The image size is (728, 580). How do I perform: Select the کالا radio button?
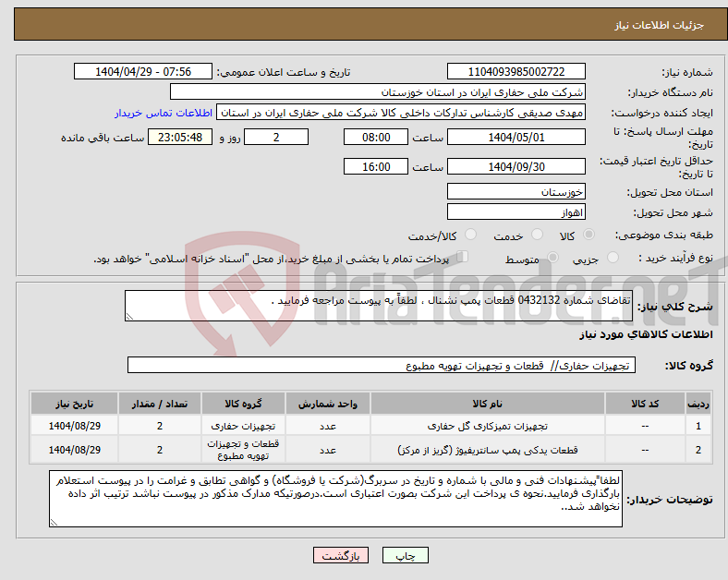point(588,235)
